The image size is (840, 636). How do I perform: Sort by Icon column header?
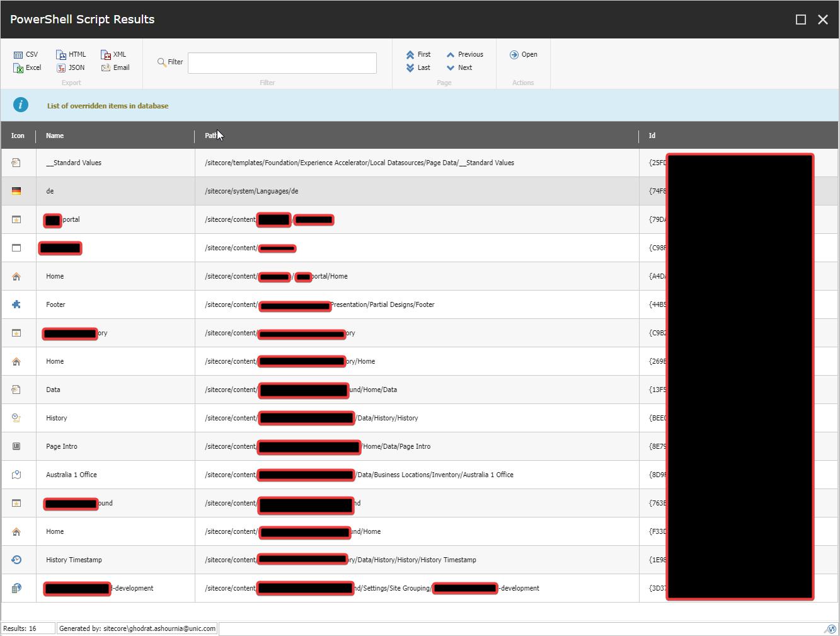[x=18, y=136]
